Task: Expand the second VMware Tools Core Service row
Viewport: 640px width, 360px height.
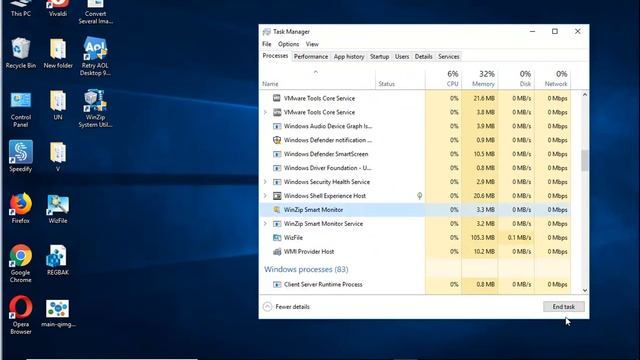Action: pos(265,112)
